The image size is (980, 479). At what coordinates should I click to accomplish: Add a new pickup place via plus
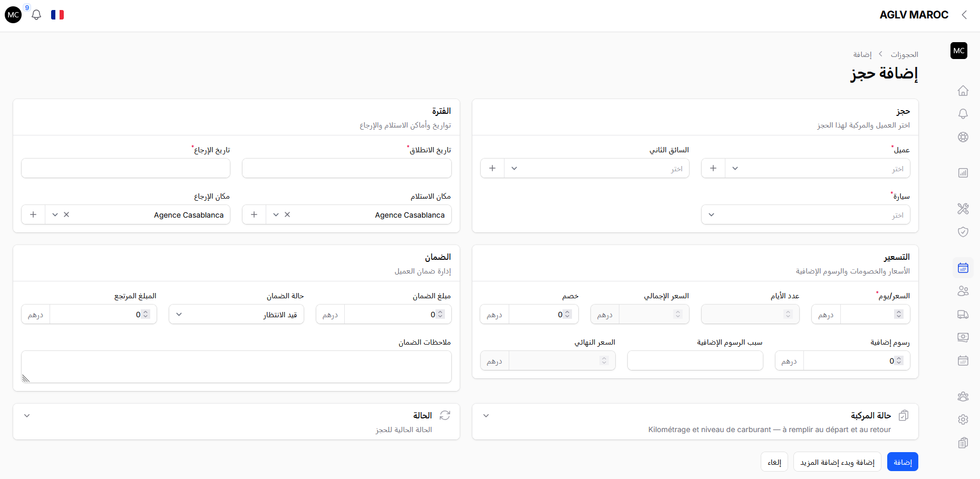[x=254, y=214]
